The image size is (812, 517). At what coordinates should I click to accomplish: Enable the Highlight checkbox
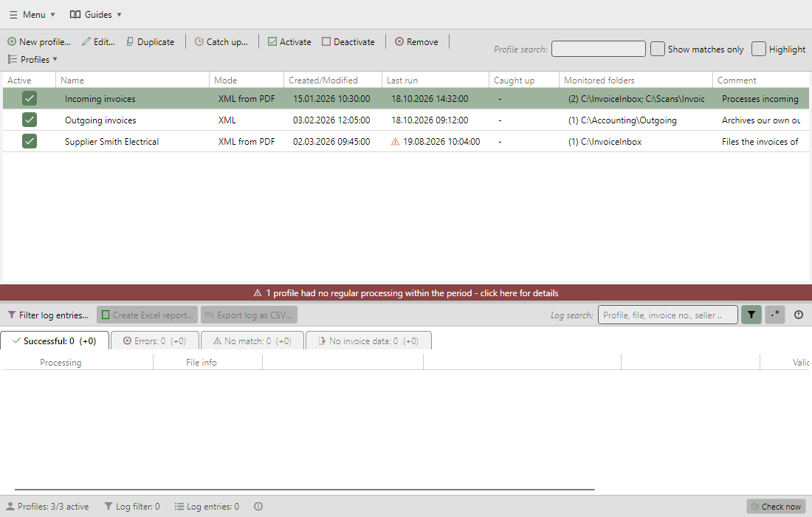759,49
